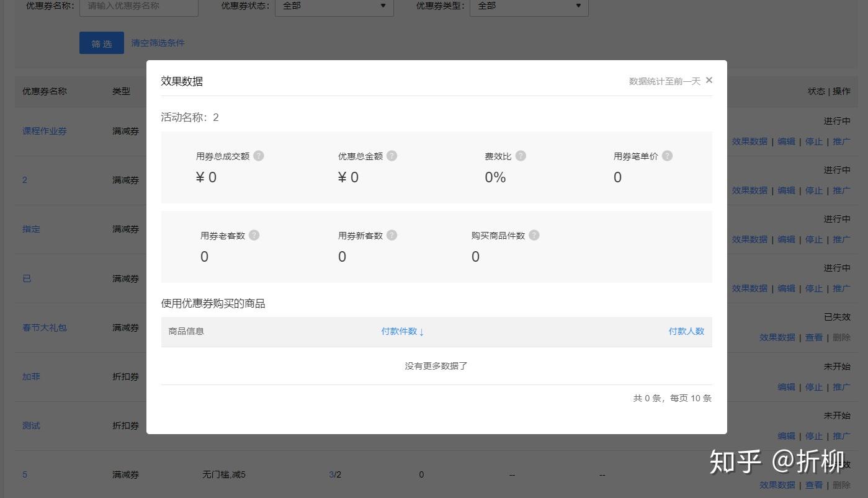Promote the 测试 coupon via 推广

coord(841,435)
